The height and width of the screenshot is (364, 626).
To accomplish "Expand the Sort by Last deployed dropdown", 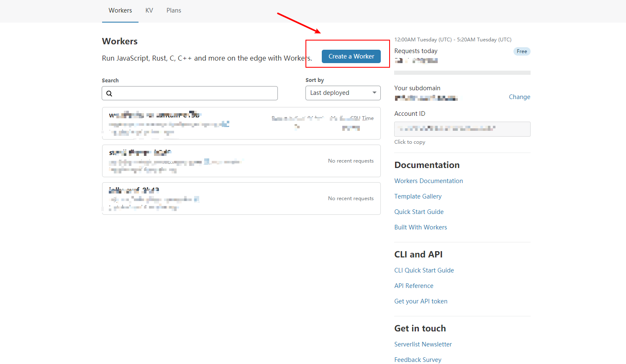I will point(343,93).
